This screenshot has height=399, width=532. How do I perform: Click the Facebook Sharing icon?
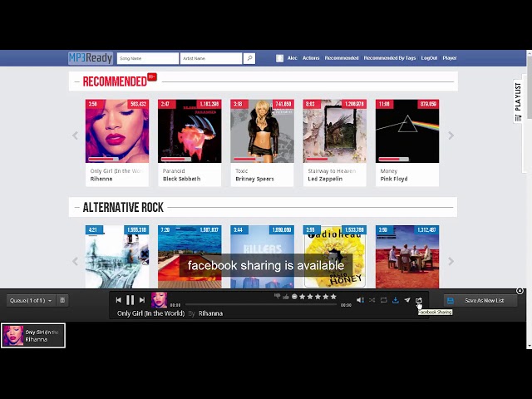(x=419, y=300)
